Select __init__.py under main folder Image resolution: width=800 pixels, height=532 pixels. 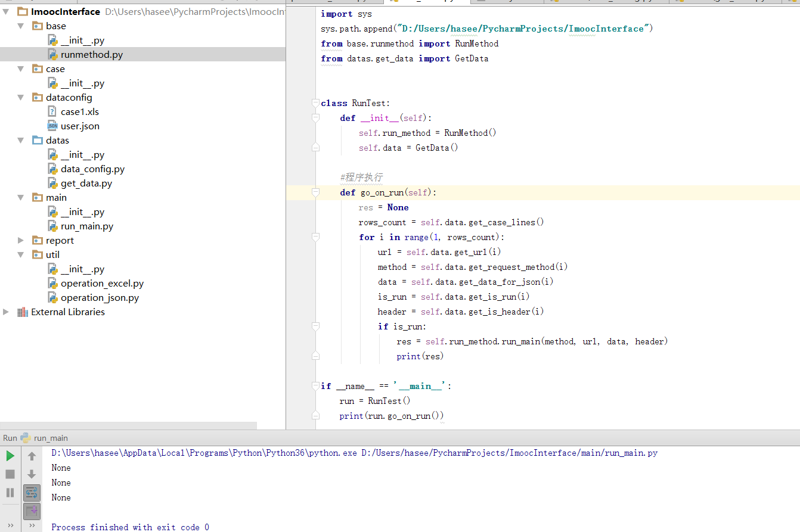[82, 212]
